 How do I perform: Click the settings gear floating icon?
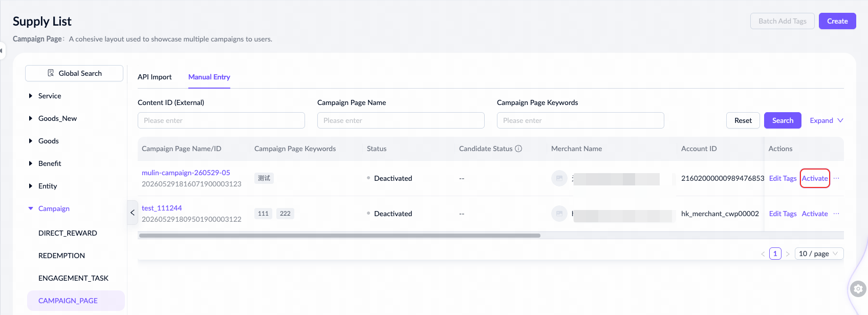(x=858, y=289)
